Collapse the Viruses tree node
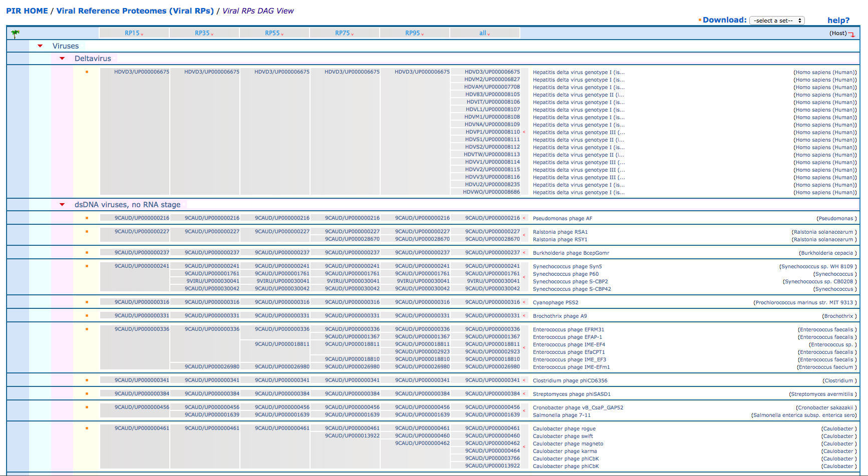 (x=40, y=46)
